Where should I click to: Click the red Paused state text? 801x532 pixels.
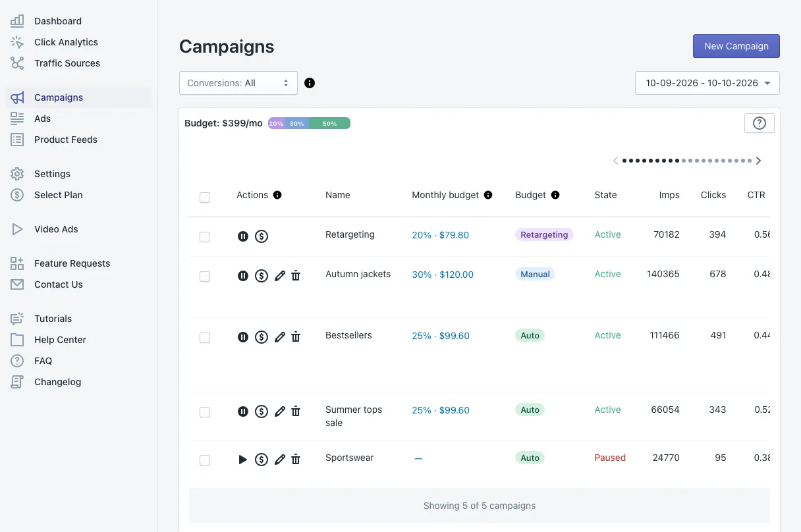610,458
